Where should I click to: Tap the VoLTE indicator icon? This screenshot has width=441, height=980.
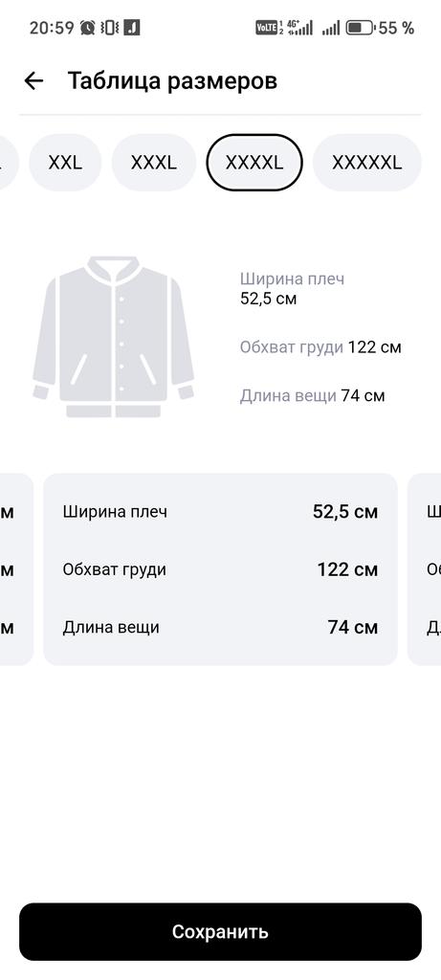click(268, 28)
